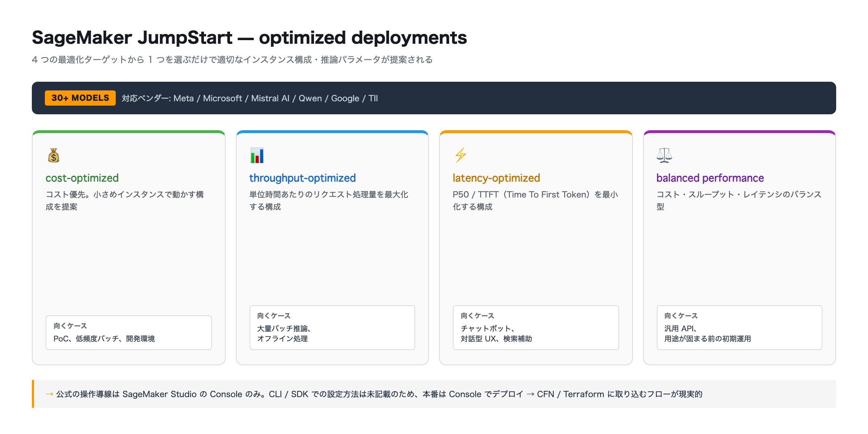Select the "30+ MODELS" orange badge
Image resolution: width=868 pixels, height=434 pixels.
pyautogui.click(x=80, y=98)
